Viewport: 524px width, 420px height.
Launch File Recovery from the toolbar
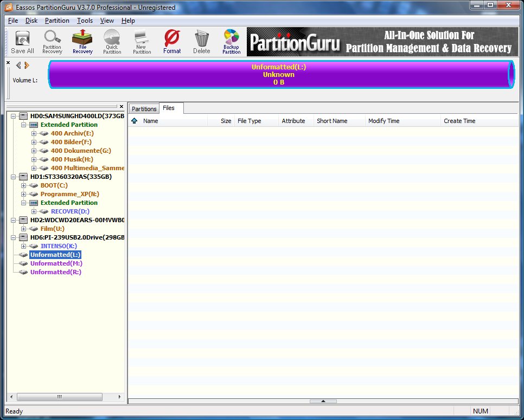(82, 42)
